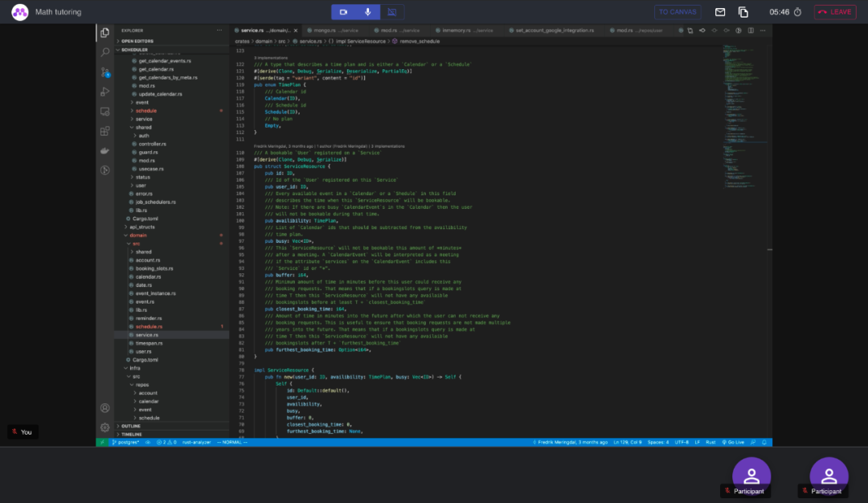
Task: Open the Source Control icon
Action: tap(104, 72)
